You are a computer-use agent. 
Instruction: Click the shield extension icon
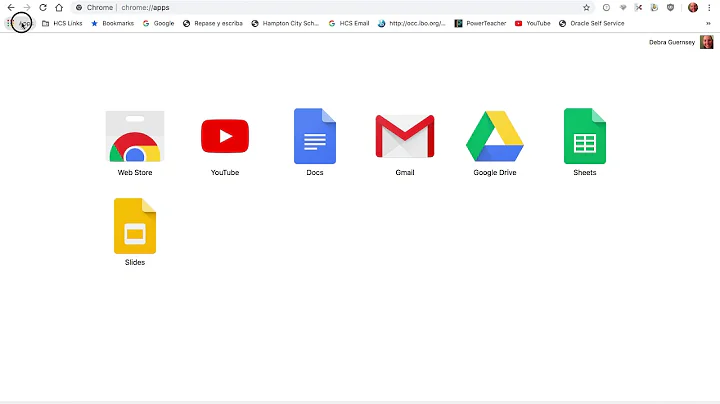[x=670, y=7]
